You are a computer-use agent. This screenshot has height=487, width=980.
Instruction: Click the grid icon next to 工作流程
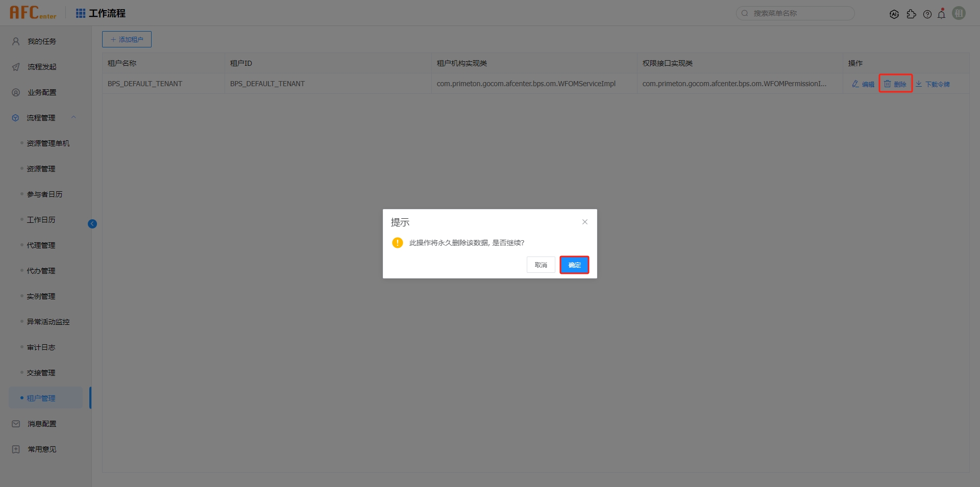coord(80,13)
